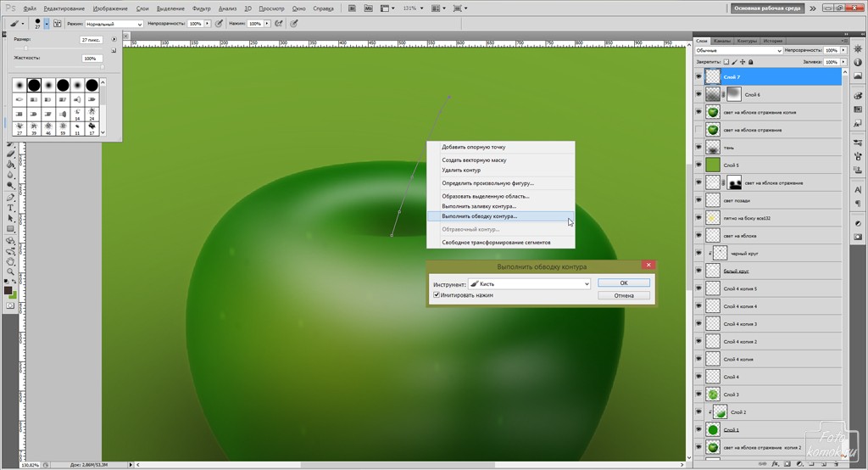
Task: Switch to the Каналы tab
Action: click(x=722, y=40)
